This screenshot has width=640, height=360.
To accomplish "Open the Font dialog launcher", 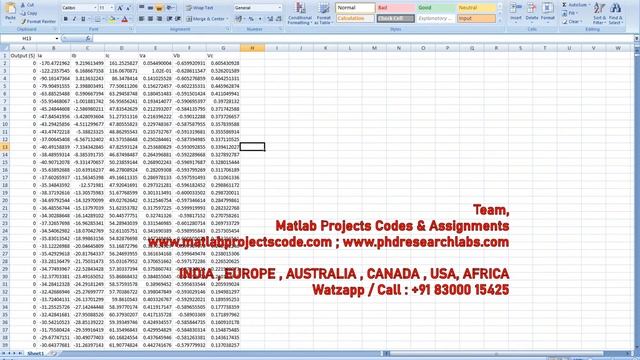I will click(x=131, y=29).
